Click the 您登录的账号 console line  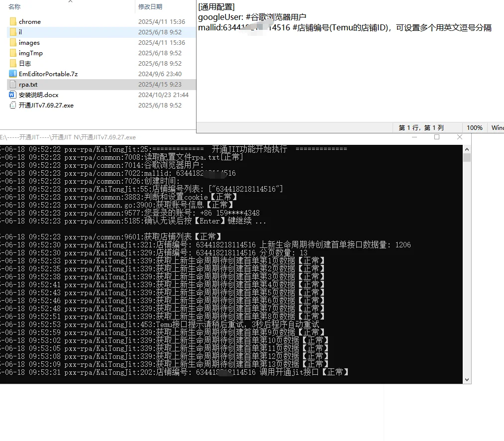(130, 213)
